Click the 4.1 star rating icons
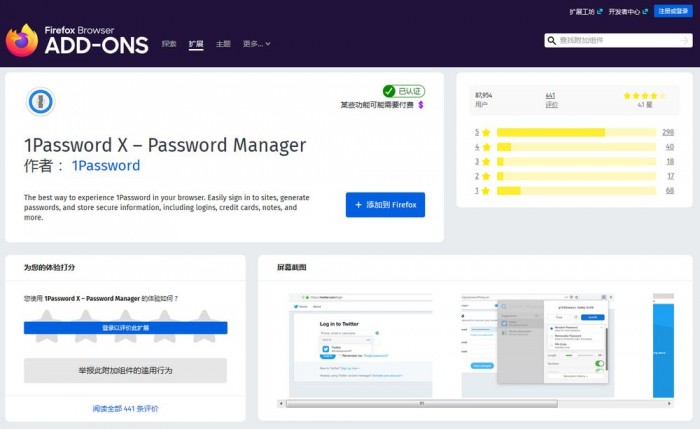The width and height of the screenshot is (700, 429). [x=645, y=96]
